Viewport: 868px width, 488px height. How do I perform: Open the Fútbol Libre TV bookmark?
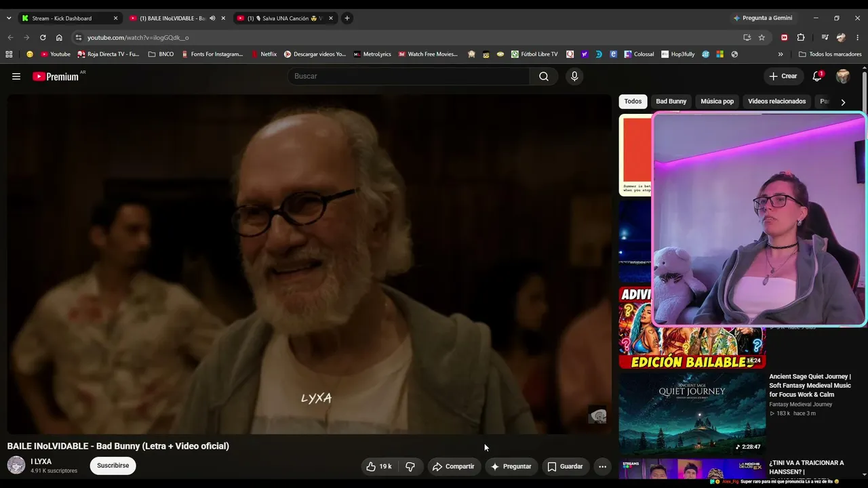tap(534, 54)
